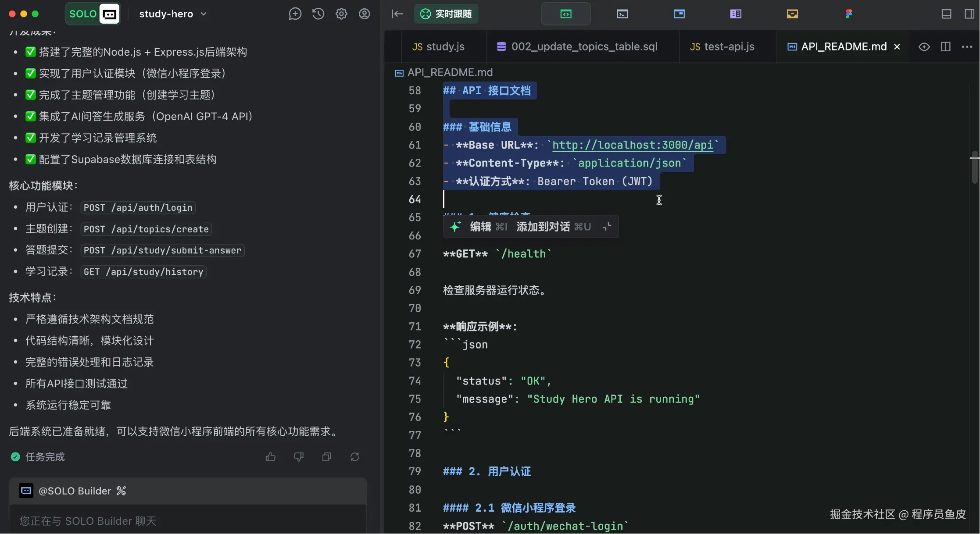Open the test-api.js tab
The width and height of the screenshot is (980, 534).
point(722,47)
